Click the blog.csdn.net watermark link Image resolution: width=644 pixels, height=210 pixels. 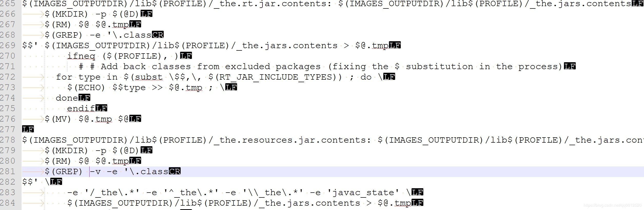[612, 205]
